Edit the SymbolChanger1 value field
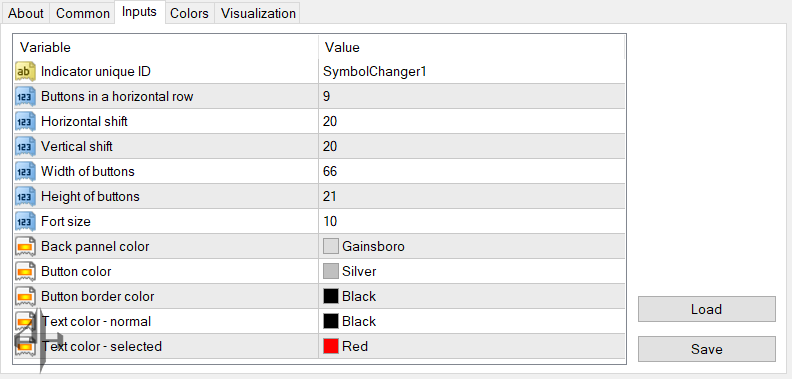 (472, 72)
